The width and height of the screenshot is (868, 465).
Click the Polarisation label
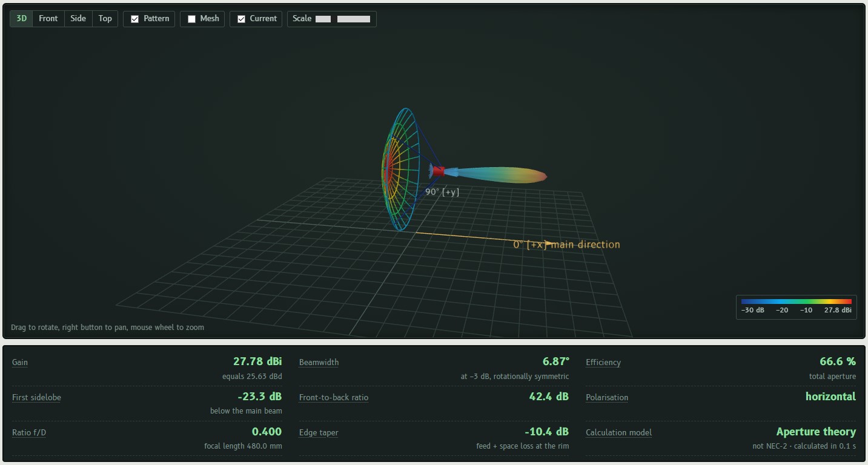607,397
